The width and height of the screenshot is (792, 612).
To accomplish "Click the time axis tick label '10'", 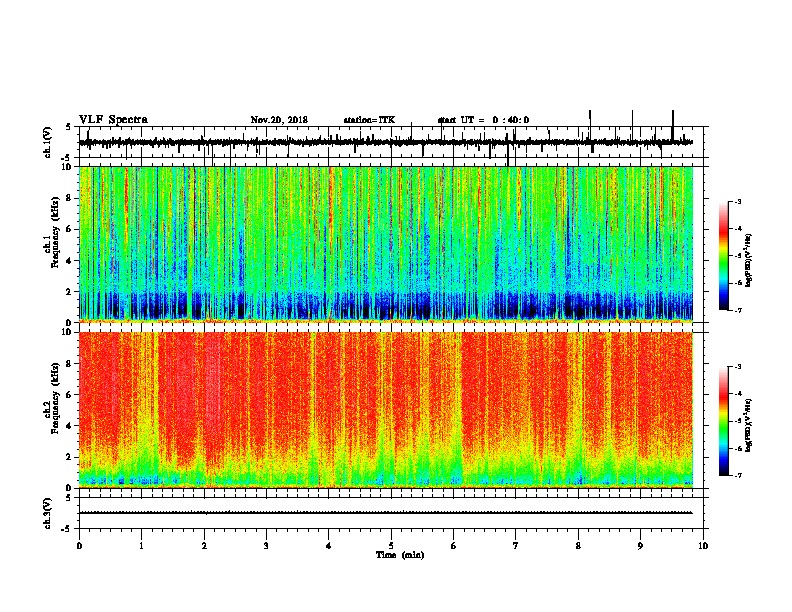I will pos(703,546).
